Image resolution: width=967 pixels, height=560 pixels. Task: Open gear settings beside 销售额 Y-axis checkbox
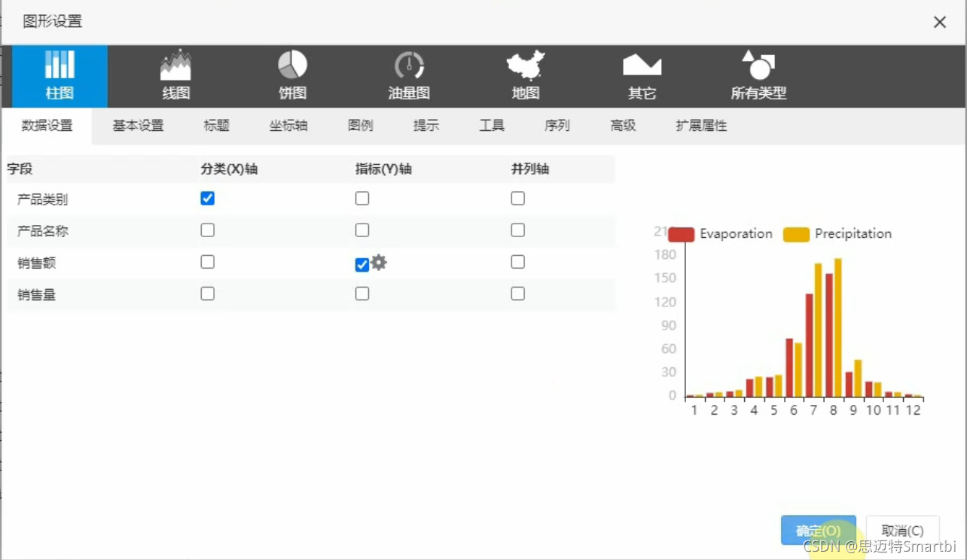(x=377, y=262)
